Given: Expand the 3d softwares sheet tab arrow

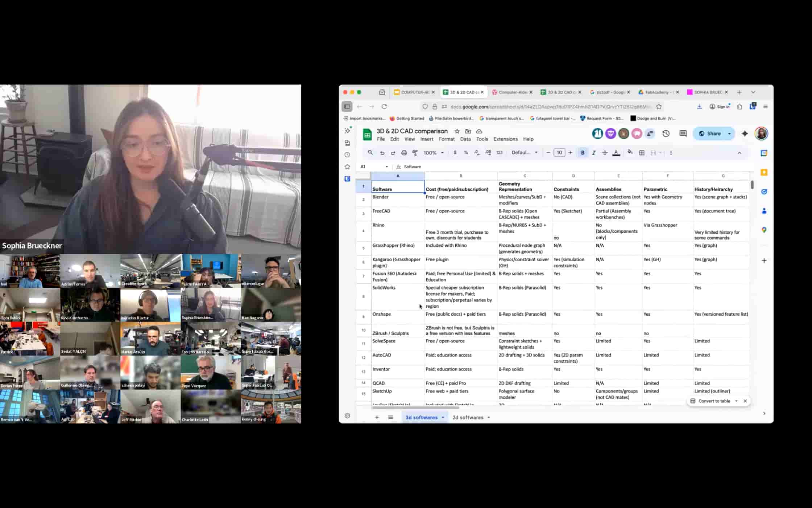Looking at the screenshot, I should pos(443,417).
